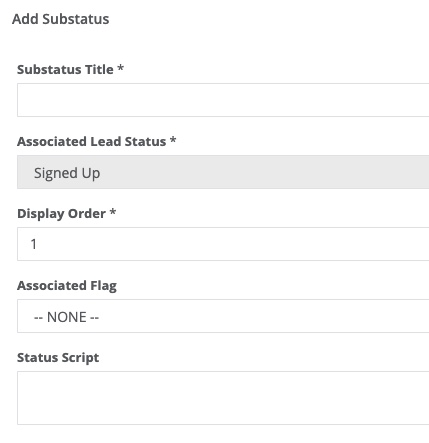Focus the Substatus Title text field

point(223,100)
